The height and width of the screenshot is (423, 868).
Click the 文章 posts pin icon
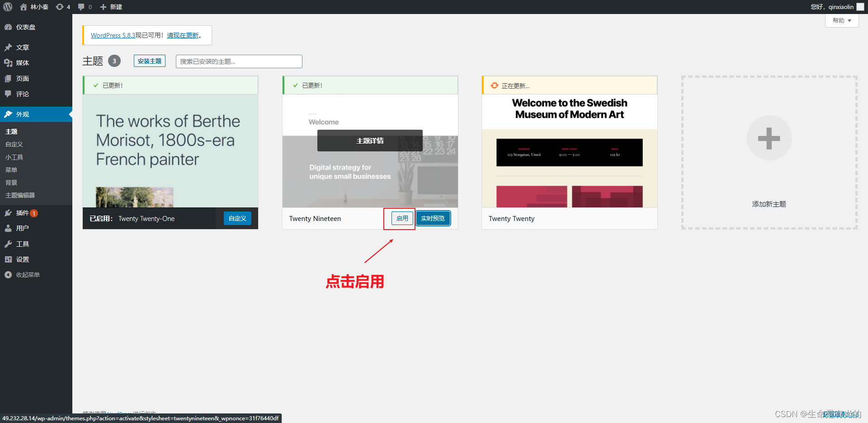tap(8, 47)
